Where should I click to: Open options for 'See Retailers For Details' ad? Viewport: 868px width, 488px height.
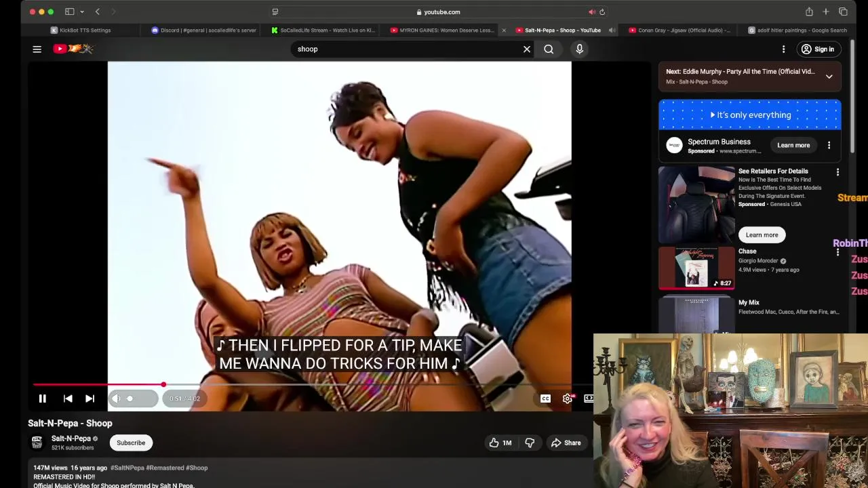tap(837, 172)
